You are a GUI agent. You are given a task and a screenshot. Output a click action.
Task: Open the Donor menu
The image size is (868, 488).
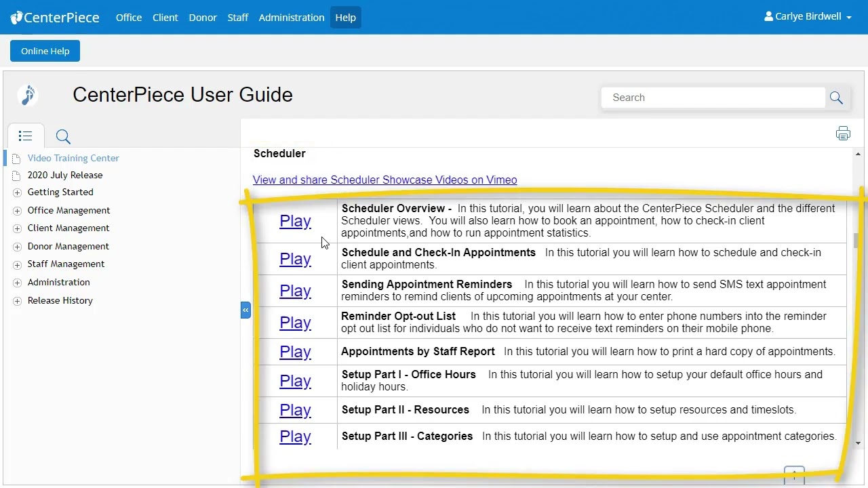[203, 18]
